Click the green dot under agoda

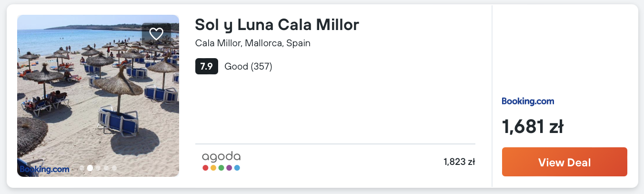(x=221, y=168)
